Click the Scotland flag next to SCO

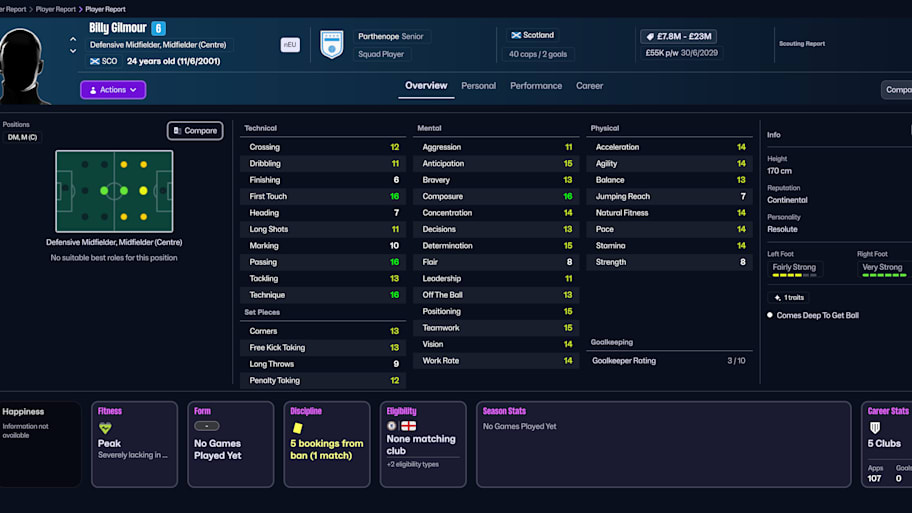click(x=95, y=61)
